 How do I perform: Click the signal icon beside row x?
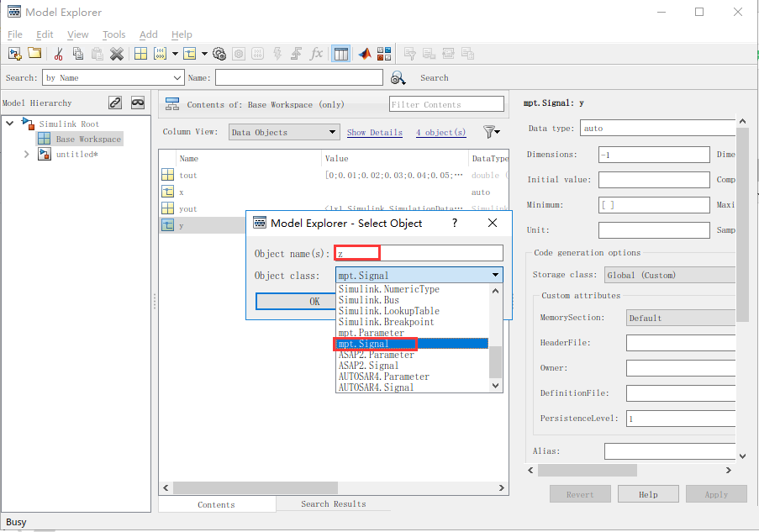[167, 192]
